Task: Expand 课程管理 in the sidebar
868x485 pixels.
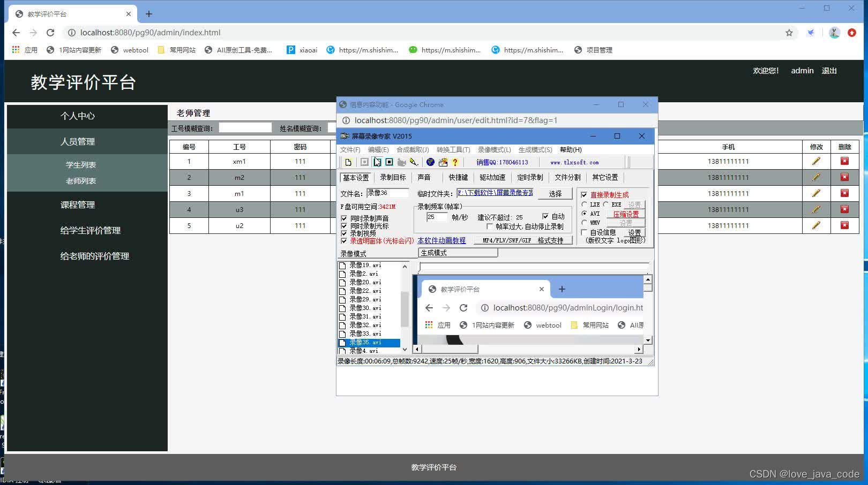Action: tap(87, 204)
